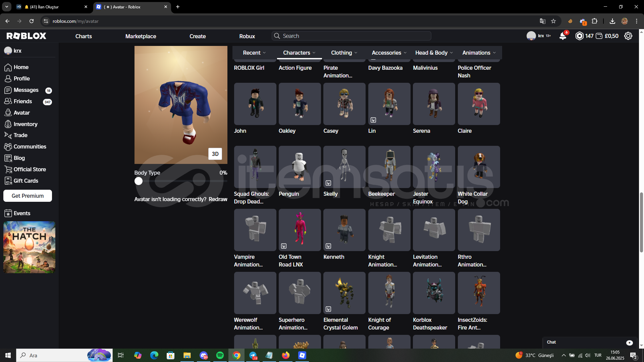644x362 pixels.
Task: Open settings gear icon
Action: pyautogui.click(x=628, y=36)
